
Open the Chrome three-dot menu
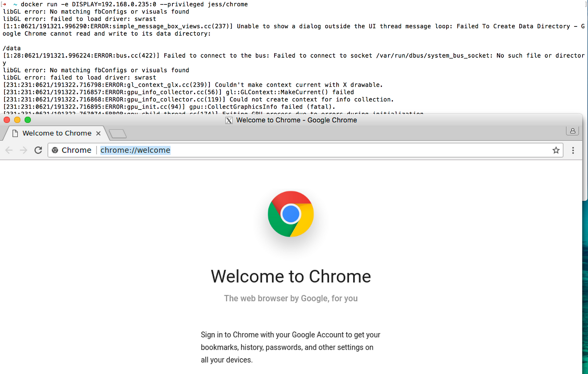point(573,150)
